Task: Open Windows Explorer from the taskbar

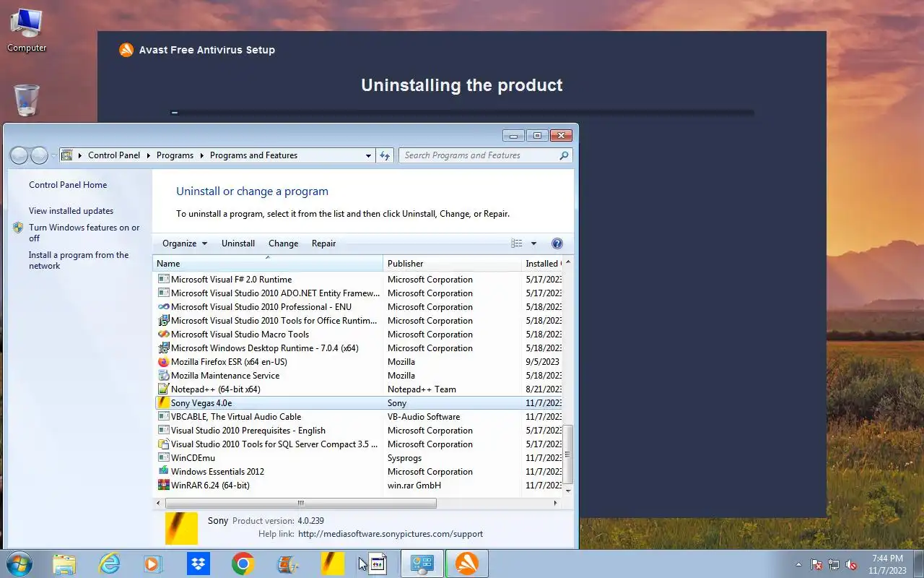Action: pyautogui.click(x=64, y=564)
